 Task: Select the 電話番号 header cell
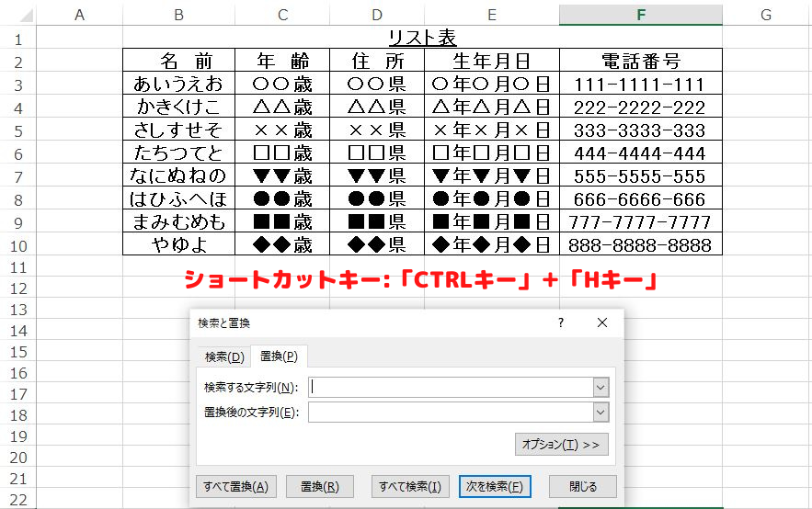click(x=640, y=62)
